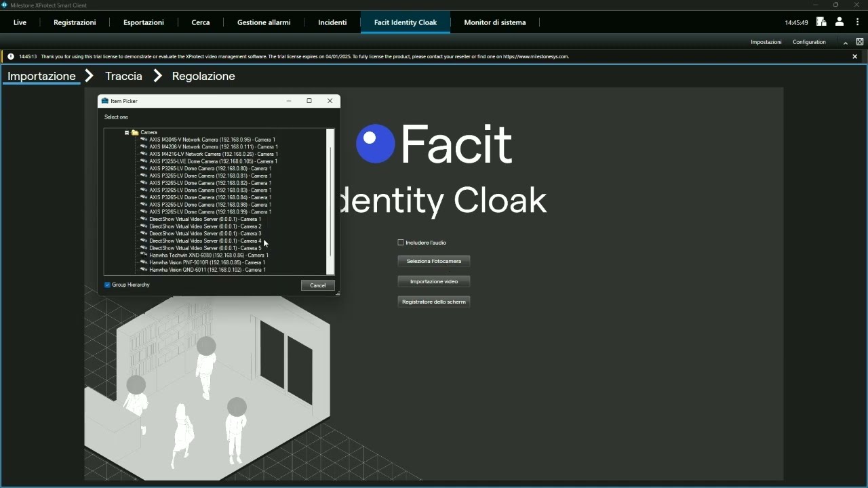Click the system clock showing 14:45:49
This screenshot has width=868, height=488.
(x=796, y=22)
